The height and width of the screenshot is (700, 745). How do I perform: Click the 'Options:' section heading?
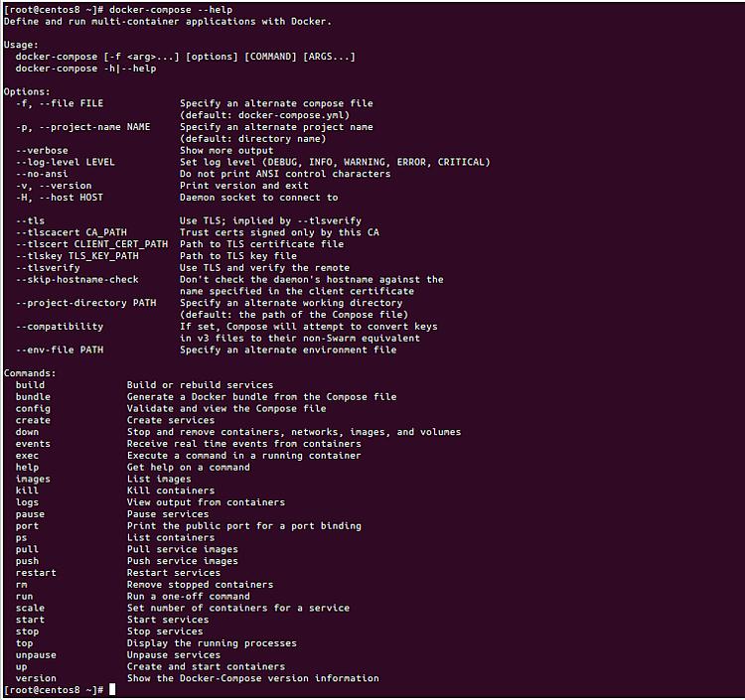point(27,91)
